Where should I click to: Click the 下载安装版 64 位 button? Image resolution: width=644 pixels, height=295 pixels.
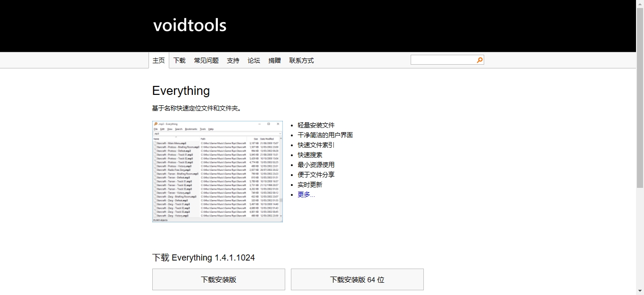point(357,279)
